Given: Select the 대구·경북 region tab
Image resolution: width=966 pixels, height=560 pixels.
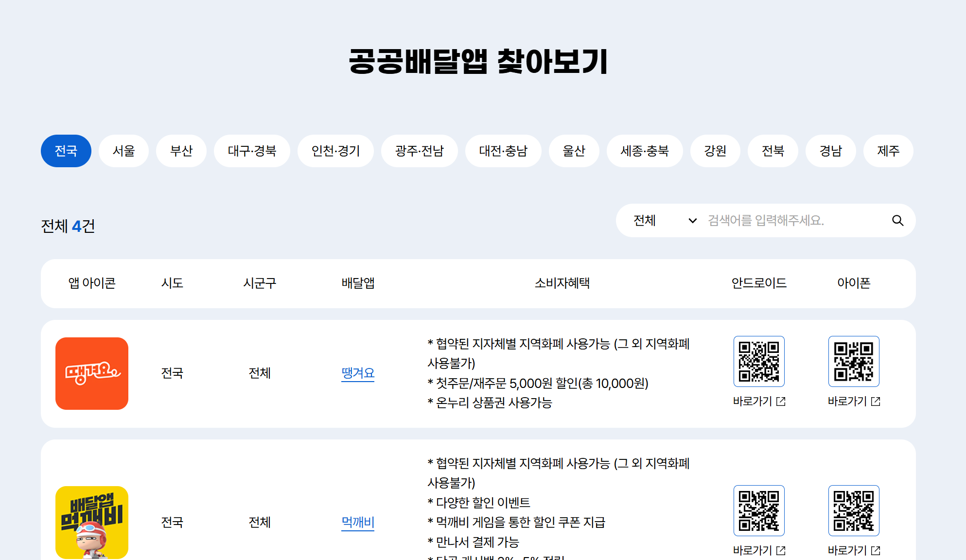Looking at the screenshot, I should 252,151.
